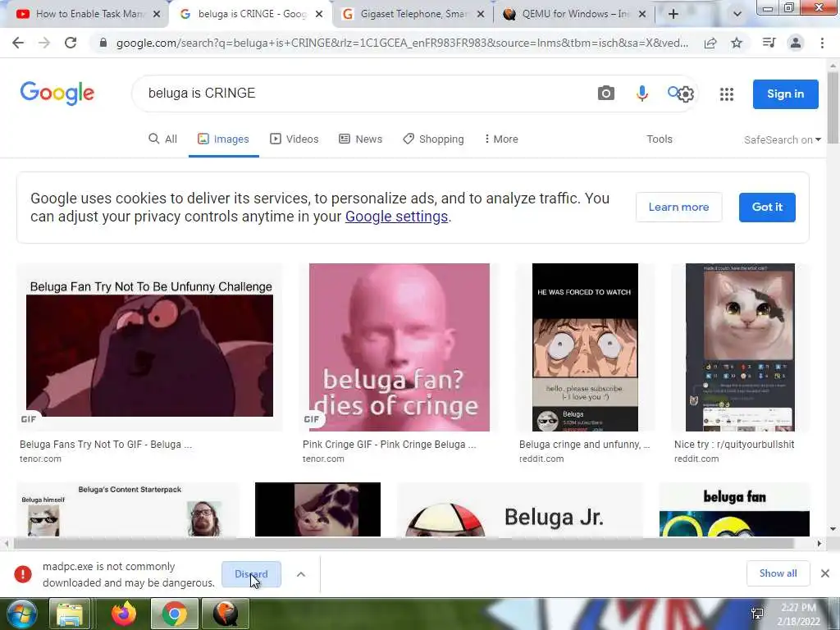Image resolution: width=840 pixels, height=630 pixels.
Task: Close the QEMU for Windows tab
Action: point(643,14)
